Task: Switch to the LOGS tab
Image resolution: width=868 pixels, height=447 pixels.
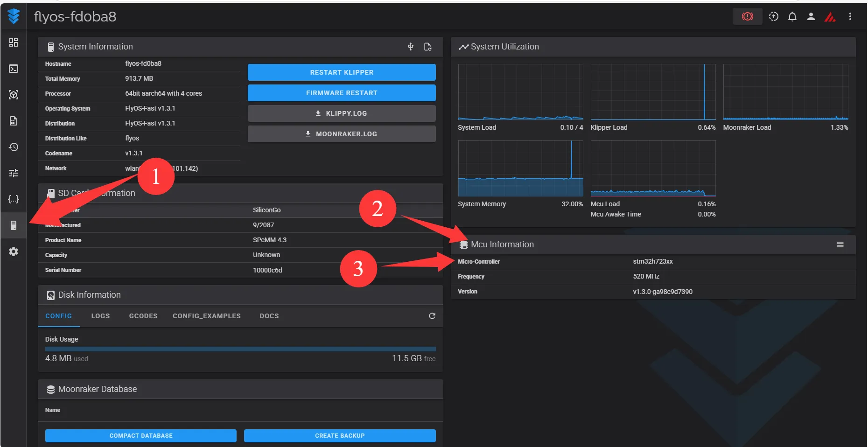Action: point(100,316)
